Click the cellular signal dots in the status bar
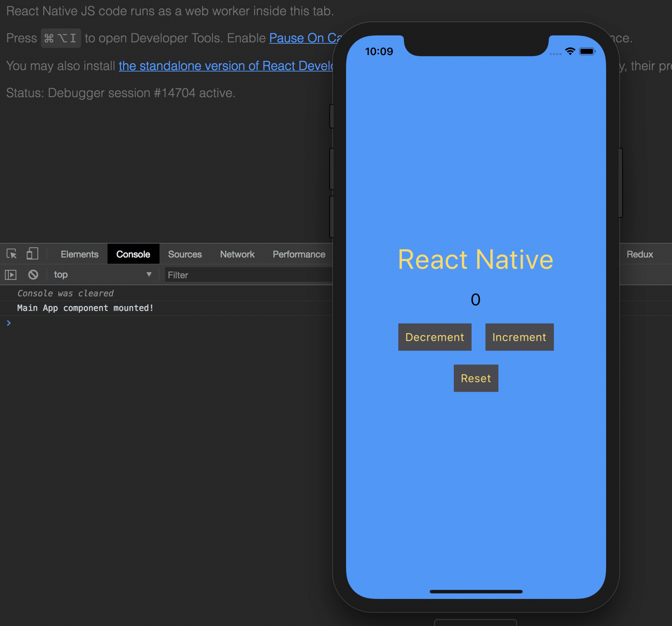The image size is (672, 626). [555, 53]
